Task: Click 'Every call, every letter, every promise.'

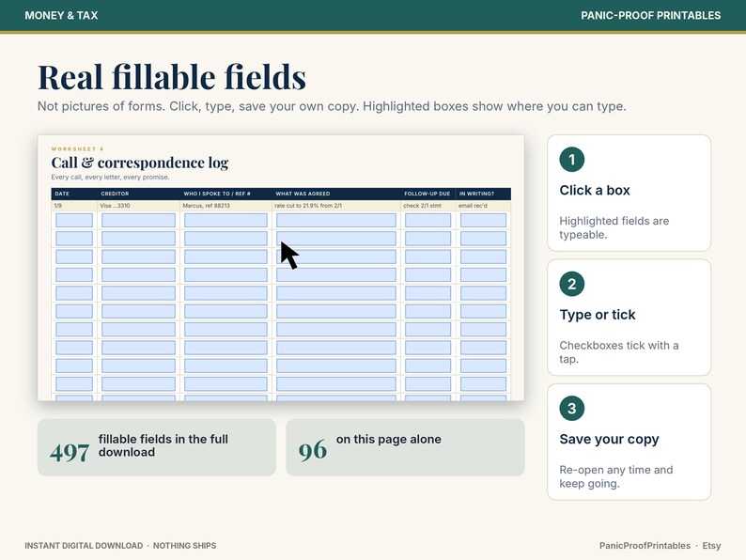Action: [x=110, y=177]
